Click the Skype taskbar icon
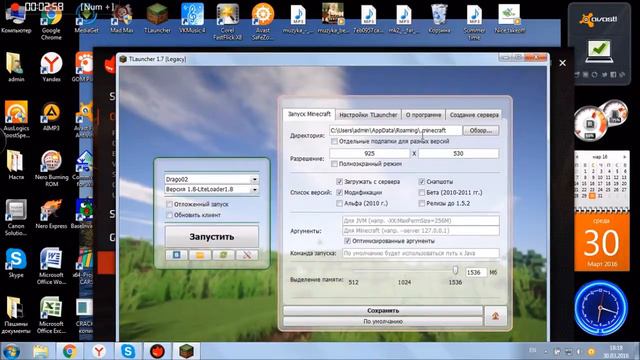The width and height of the screenshot is (640, 360). point(128,351)
